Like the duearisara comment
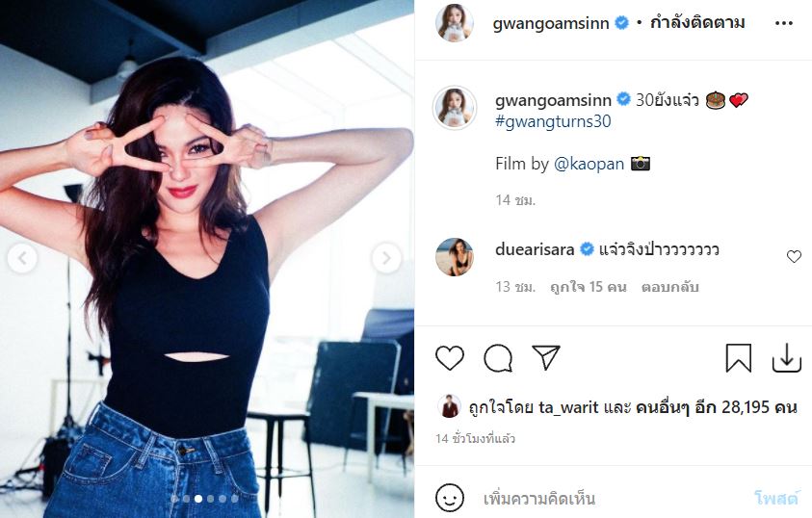Viewport: 812px width, 518px height. click(x=794, y=256)
